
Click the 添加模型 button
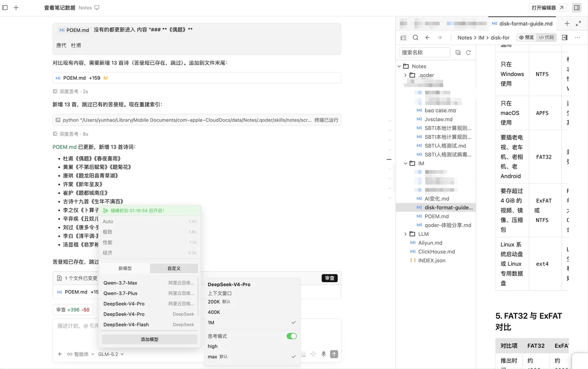150,339
